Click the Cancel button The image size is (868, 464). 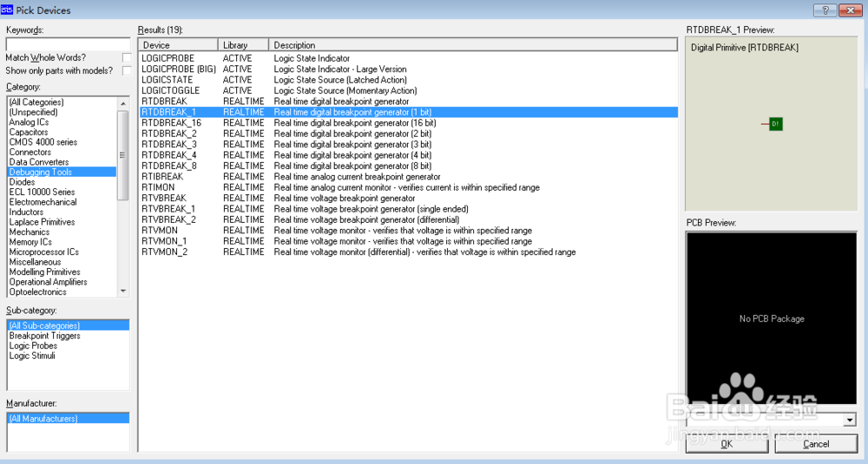816,443
